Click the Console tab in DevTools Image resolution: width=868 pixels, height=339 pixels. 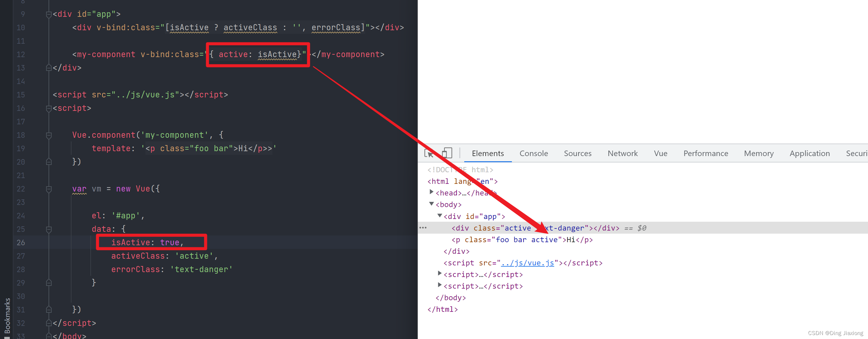(534, 153)
